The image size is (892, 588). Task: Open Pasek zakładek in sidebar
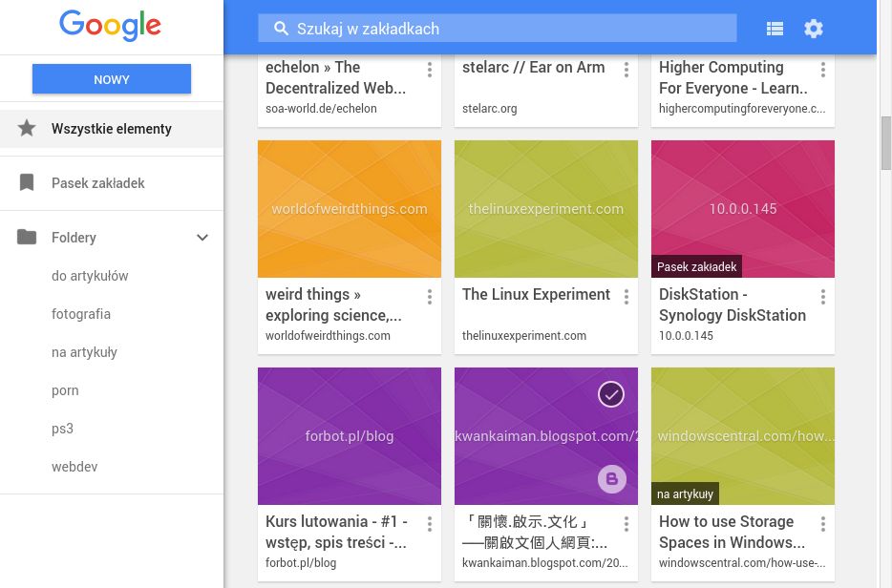pyautogui.click(x=112, y=183)
